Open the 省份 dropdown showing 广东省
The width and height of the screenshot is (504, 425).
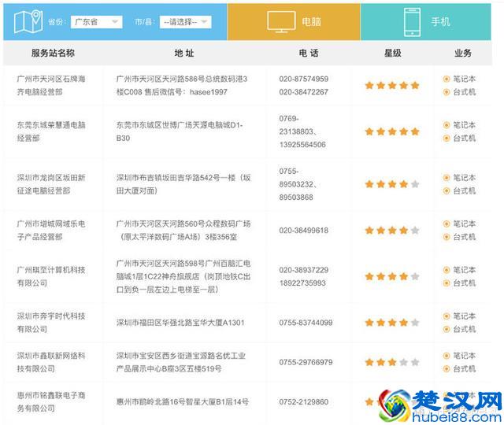click(x=96, y=22)
